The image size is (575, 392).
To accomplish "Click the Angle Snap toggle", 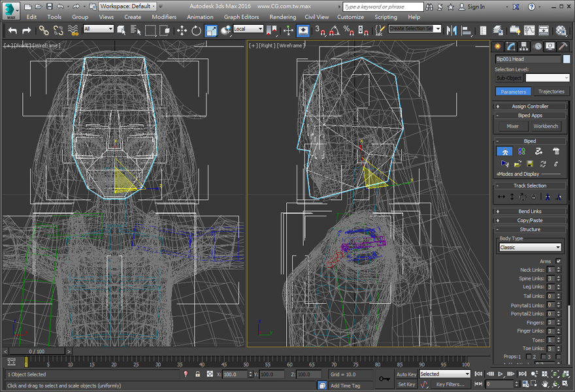I will coord(334,31).
